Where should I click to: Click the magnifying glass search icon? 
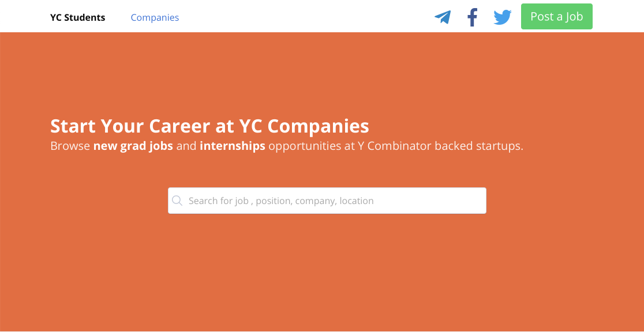click(x=178, y=201)
